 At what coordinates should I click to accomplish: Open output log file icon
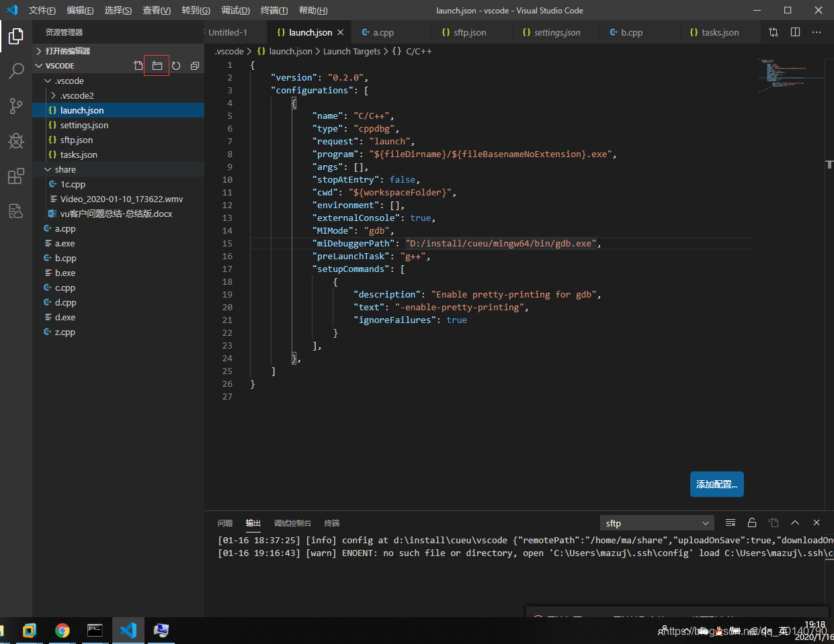click(x=774, y=522)
